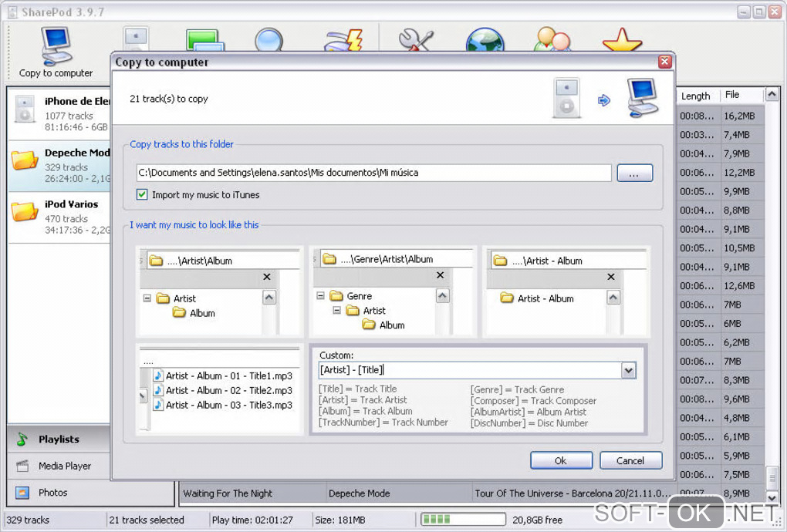Click the Length column header

click(x=697, y=96)
